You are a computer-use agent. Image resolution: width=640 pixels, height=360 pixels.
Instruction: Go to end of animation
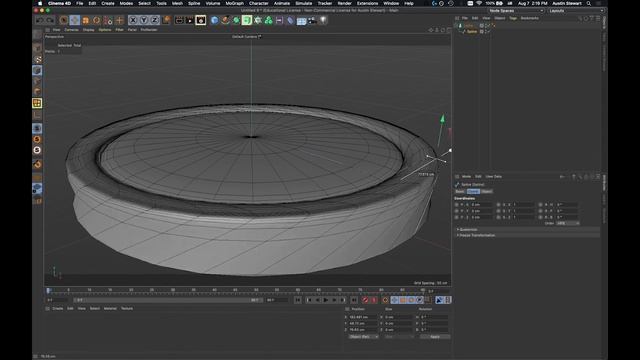click(354, 300)
